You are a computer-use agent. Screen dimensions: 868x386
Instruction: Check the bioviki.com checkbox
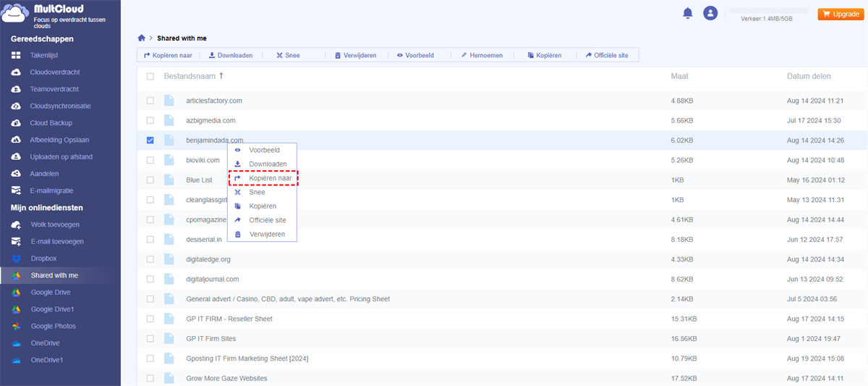150,160
